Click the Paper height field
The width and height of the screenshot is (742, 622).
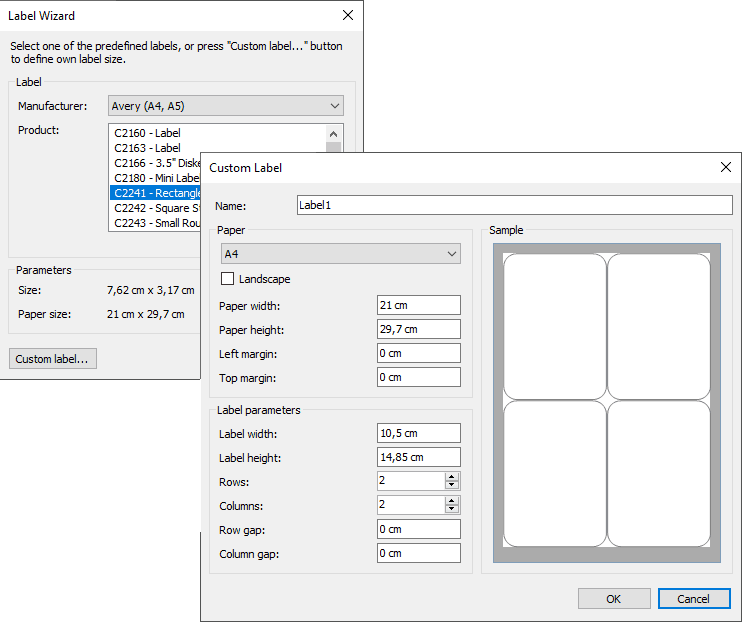tap(419, 329)
